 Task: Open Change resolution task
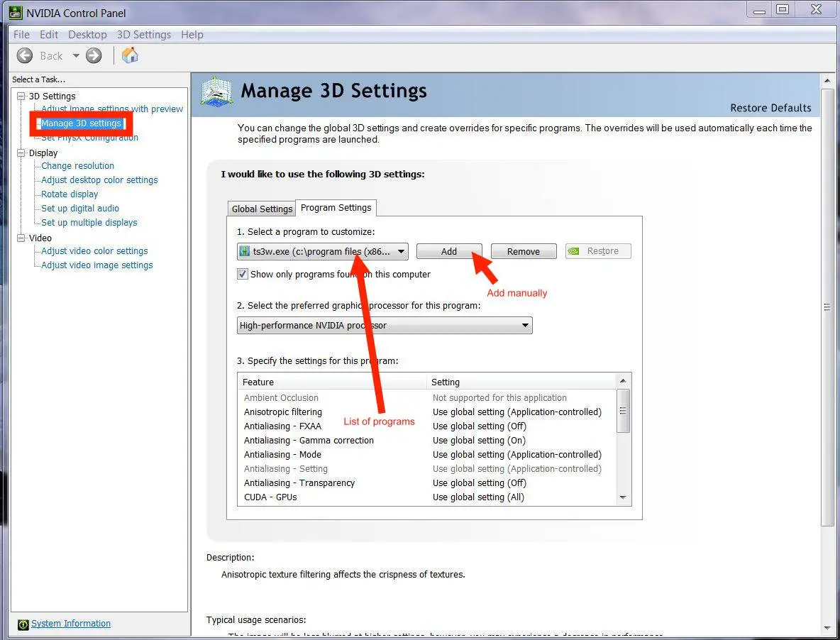[x=77, y=165]
